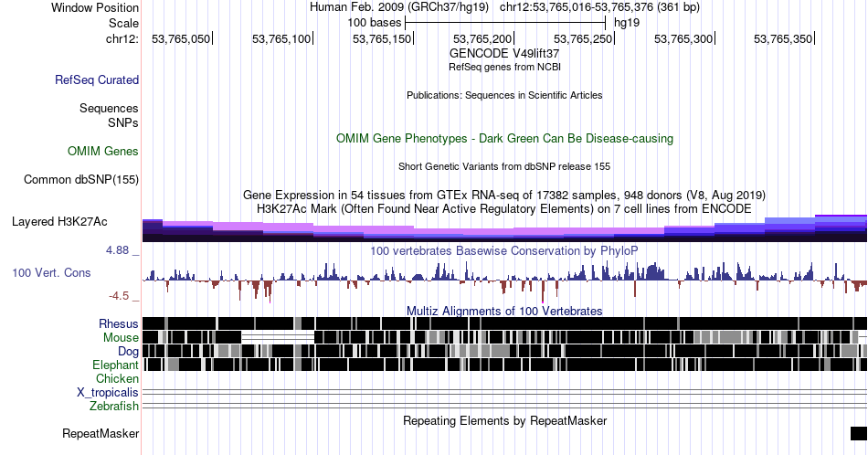Image resolution: width=868 pixels, height=455 pixels.
Task: Select the Mouse alignment row label
Action: click(121, 338)
